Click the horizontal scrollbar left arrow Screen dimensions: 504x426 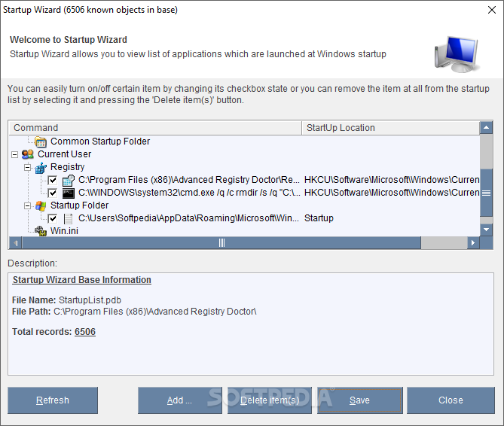[x=15, y=242]
